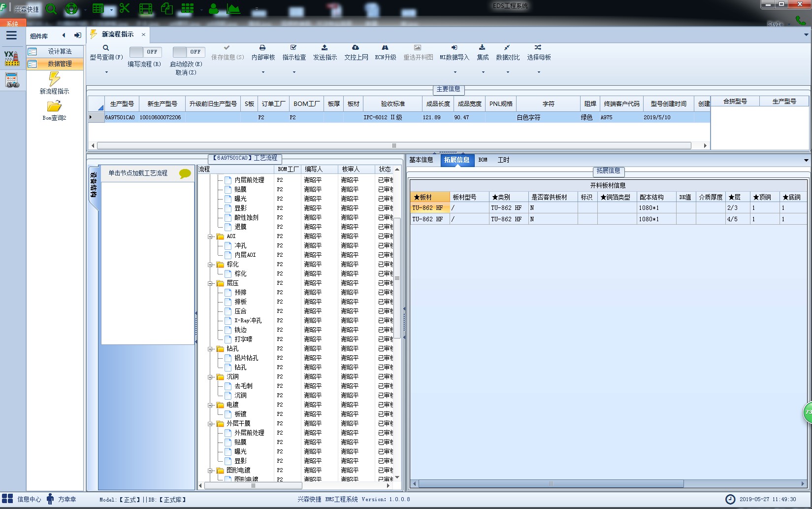
Task: Select the 内层AOI tree item
Action: [245, 255]
